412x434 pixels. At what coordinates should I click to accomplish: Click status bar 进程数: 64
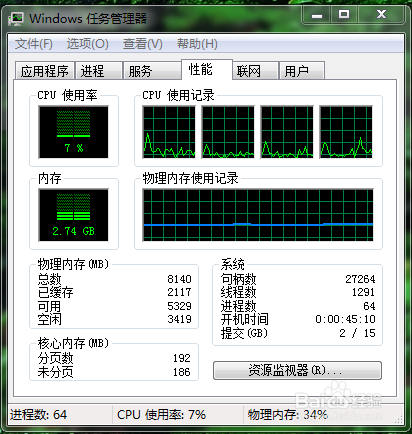point(38,415)
